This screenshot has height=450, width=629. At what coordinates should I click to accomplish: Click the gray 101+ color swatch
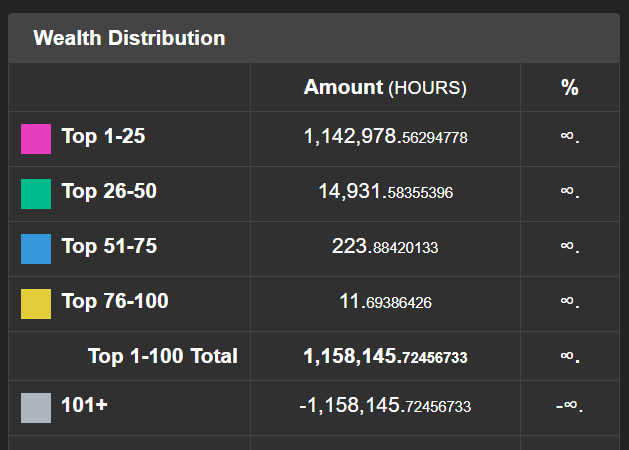click(x=36, y=407)
